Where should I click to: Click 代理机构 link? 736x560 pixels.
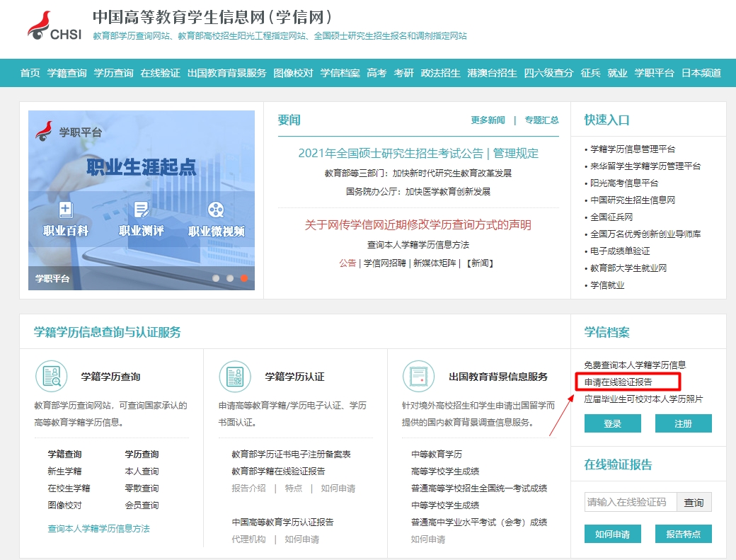point(249,539)
